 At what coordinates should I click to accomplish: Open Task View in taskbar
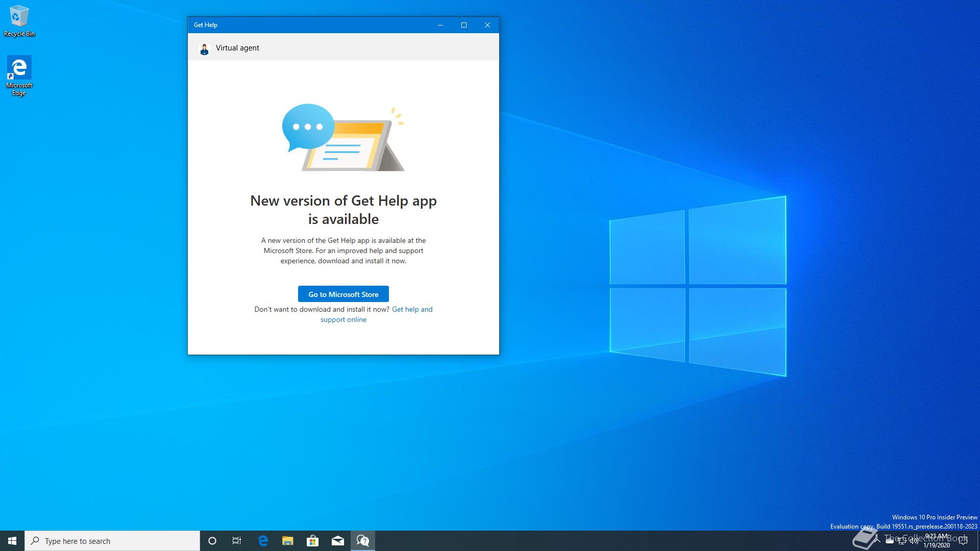click(237, 541)
